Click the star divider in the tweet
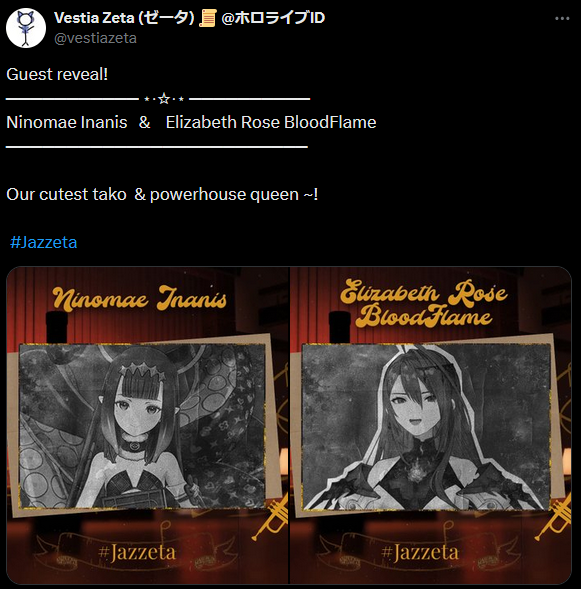The height and width of the screenshot is (589, 581). pos(164,99)
